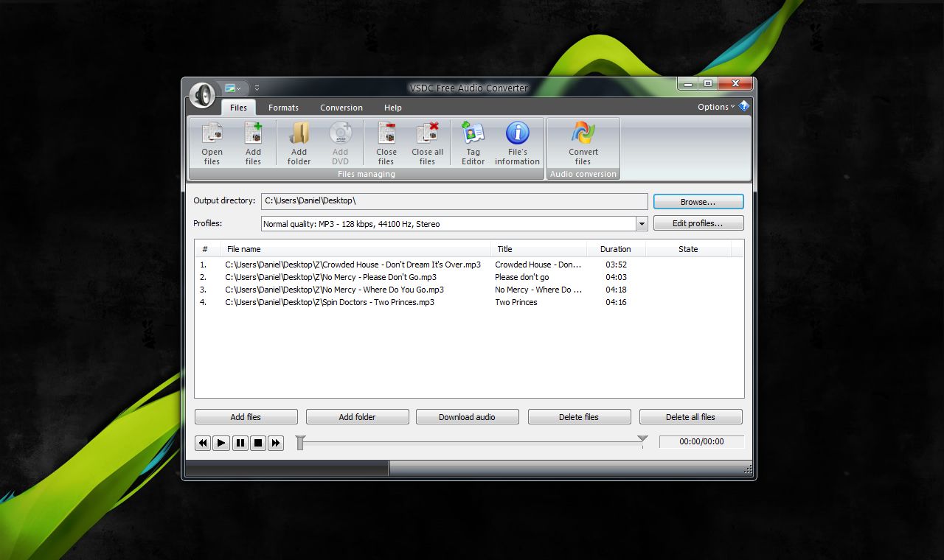Click the duration value 03:52

616,265
